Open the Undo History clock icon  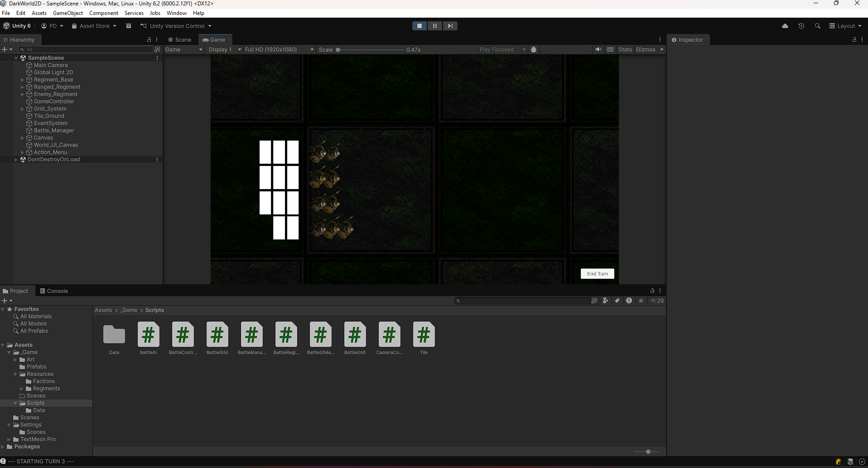coord(801,26)
